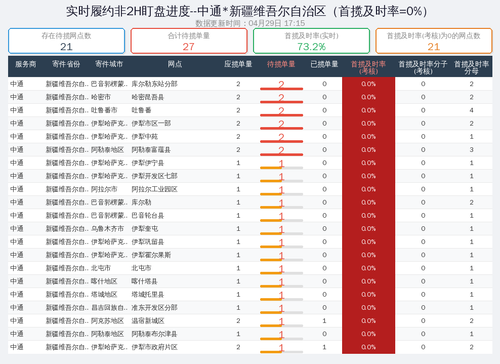
Task: Select the 阿勒泰布尔津县 网点 cell
Action: [154, 334]
